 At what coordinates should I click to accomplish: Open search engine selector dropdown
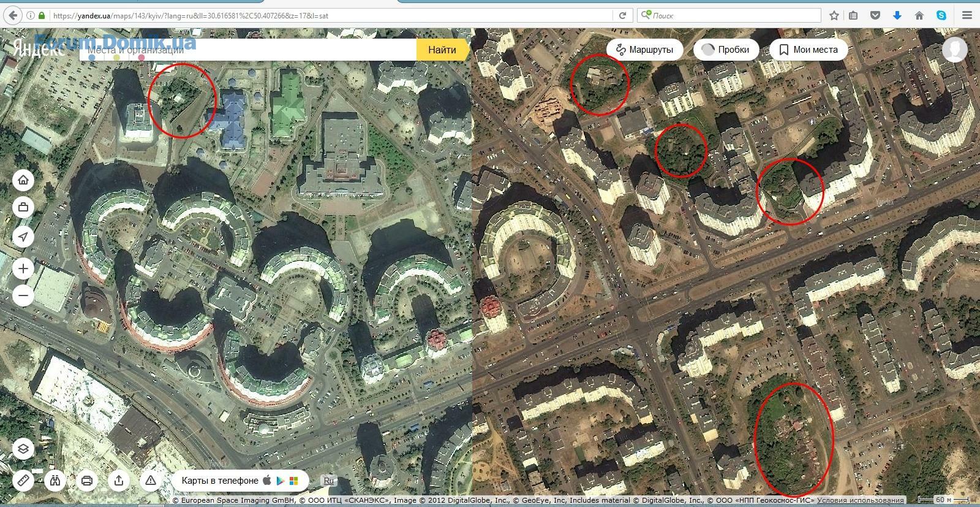(646, 15)
